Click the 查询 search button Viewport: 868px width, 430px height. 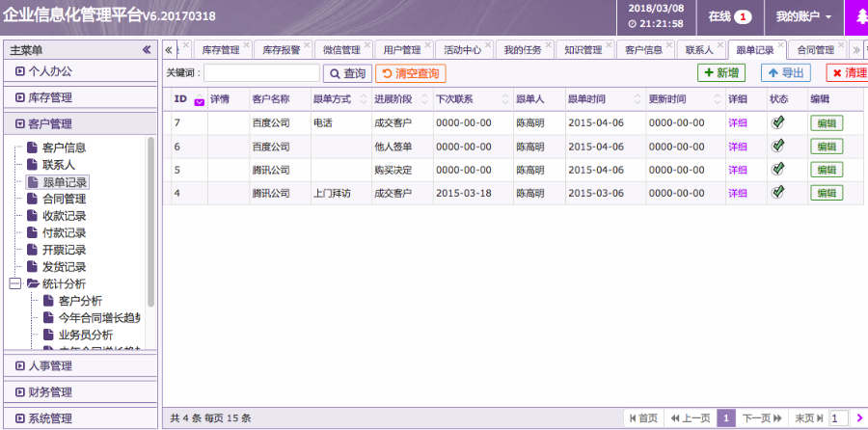pos(347,73)
